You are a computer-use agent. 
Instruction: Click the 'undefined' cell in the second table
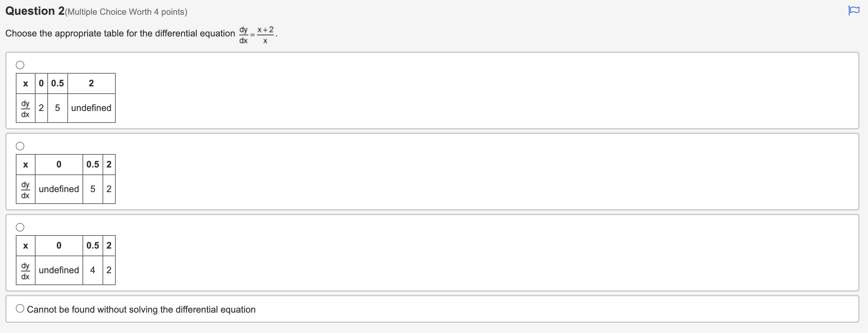tap(58, 189)
